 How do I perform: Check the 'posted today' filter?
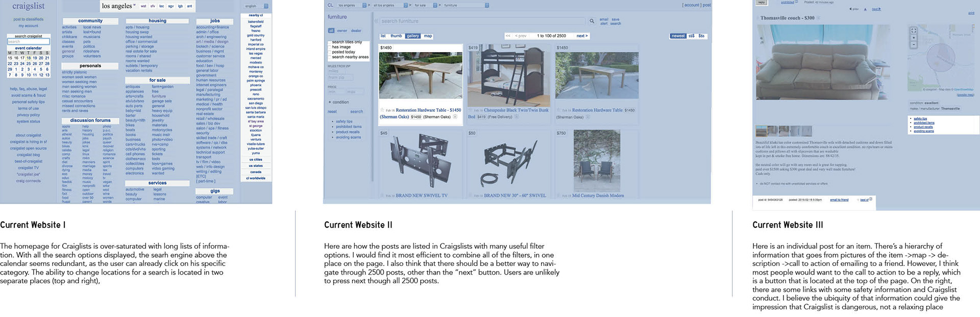pyautogui.click(x=330, y=52)
